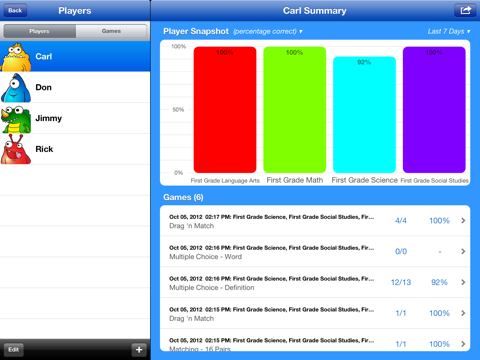Open the 02:15 PM Drag 'n Match game row
This screenshot has height=360, width=480.
315,313
